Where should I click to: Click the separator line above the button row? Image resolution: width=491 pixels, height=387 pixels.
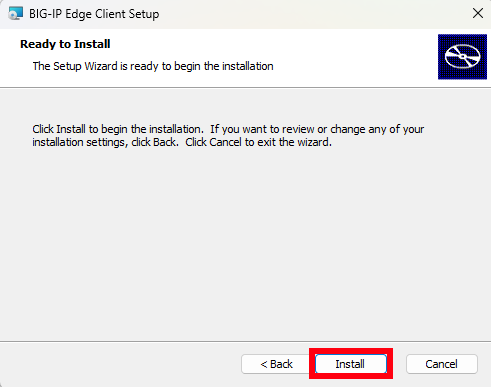tap(245, 341)
